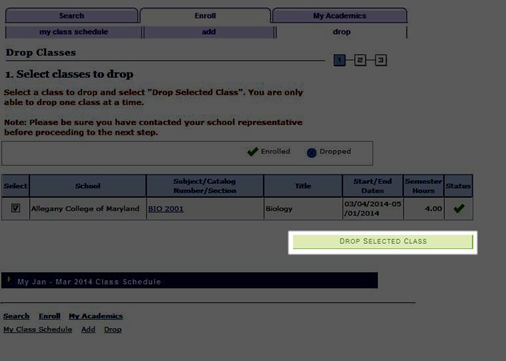Screen dimensions: 506x361
Task: Open the BIO 2001 course link
Action: 166,209
